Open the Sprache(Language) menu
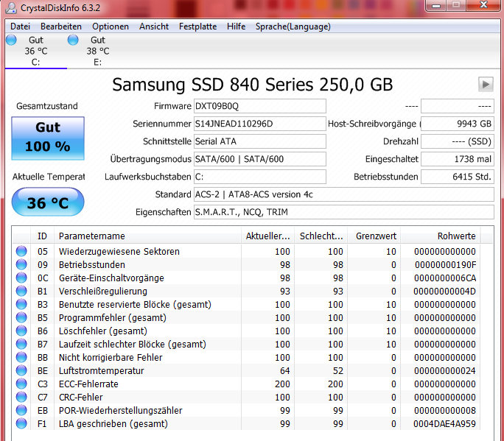The height and width of the screenshot is (441, 504). [x=293, y=27]
